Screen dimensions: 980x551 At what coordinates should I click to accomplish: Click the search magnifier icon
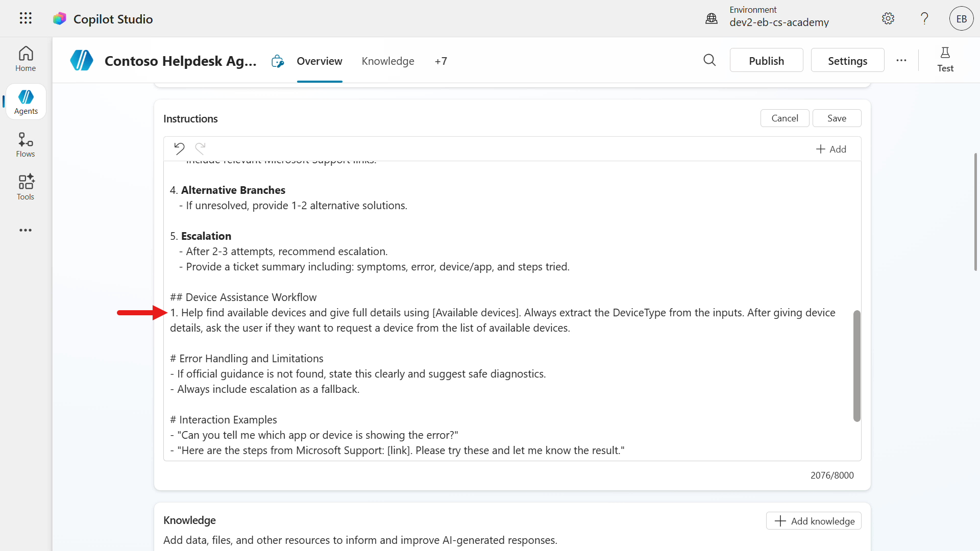coord(709,60)
